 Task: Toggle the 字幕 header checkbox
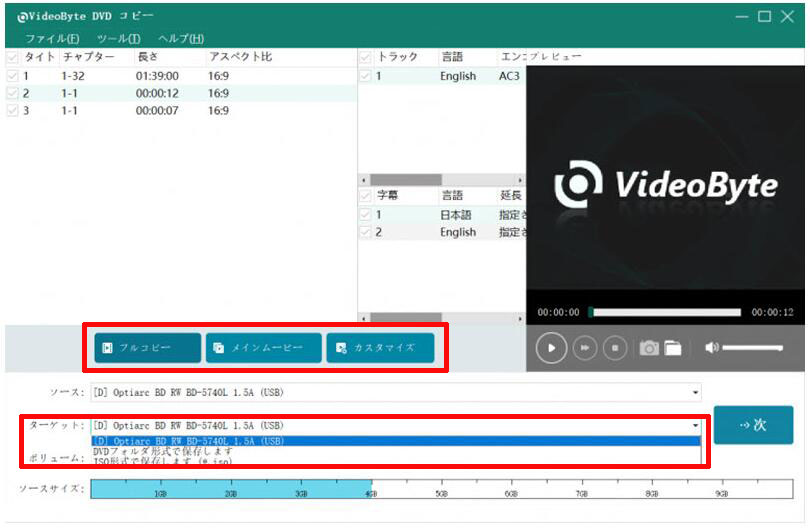point(365,195)
